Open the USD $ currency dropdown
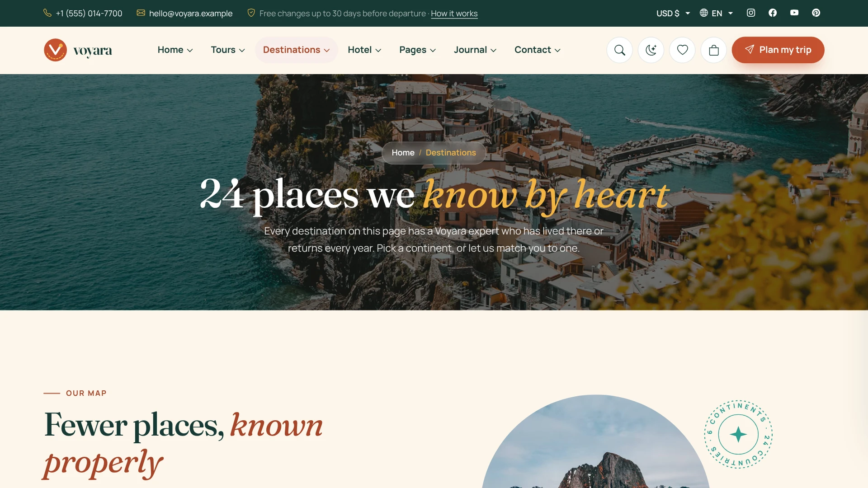This screenshot has width=868, height=488. point(673,13)
